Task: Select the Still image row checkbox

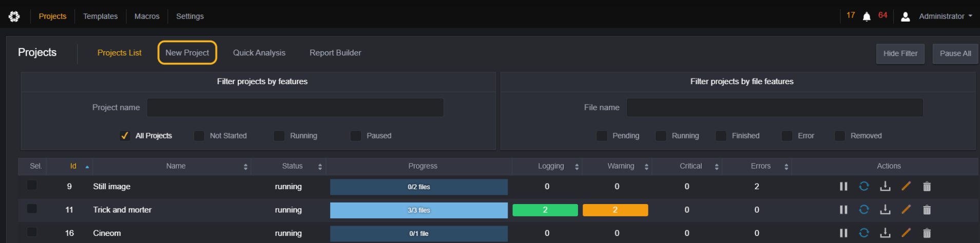Action: [32, 185]
